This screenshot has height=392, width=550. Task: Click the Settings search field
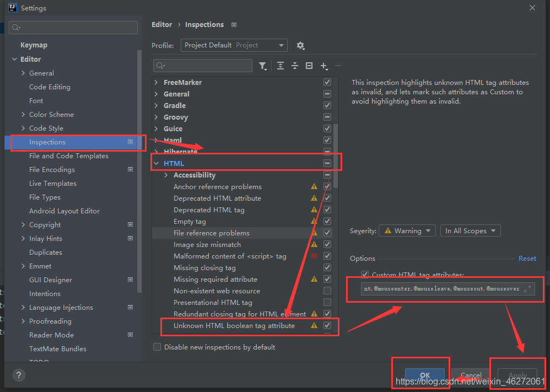coord(73,28)
